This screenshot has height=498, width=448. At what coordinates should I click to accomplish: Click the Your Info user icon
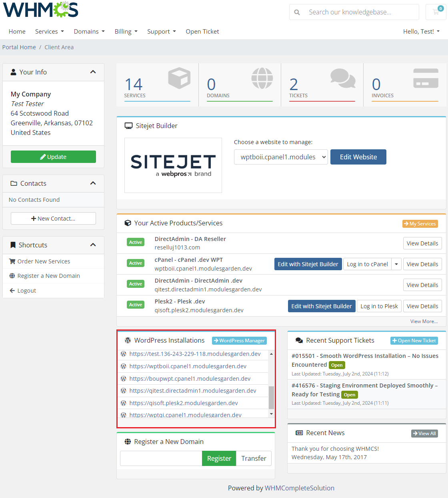click(x=13, y=72)
